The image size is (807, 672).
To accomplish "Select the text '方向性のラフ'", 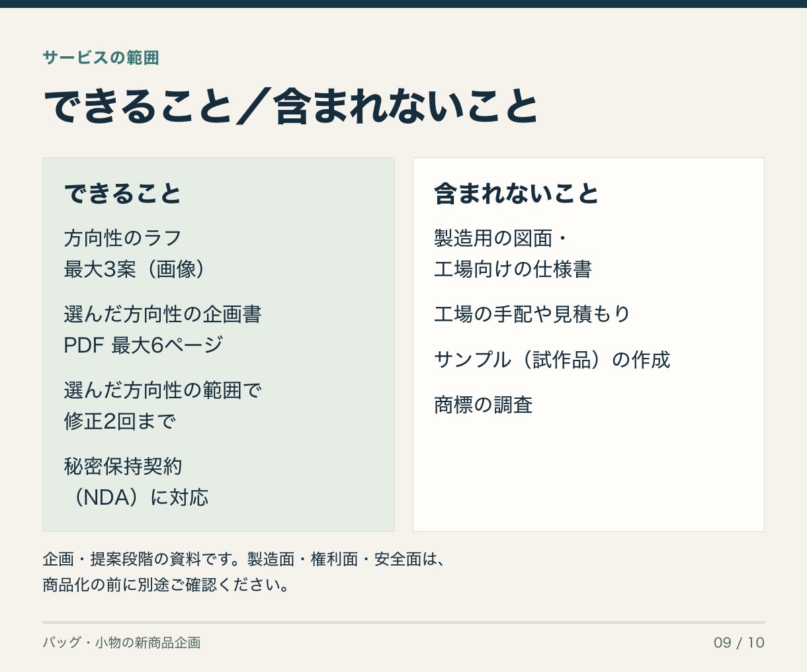I will (x=122, y=238).
